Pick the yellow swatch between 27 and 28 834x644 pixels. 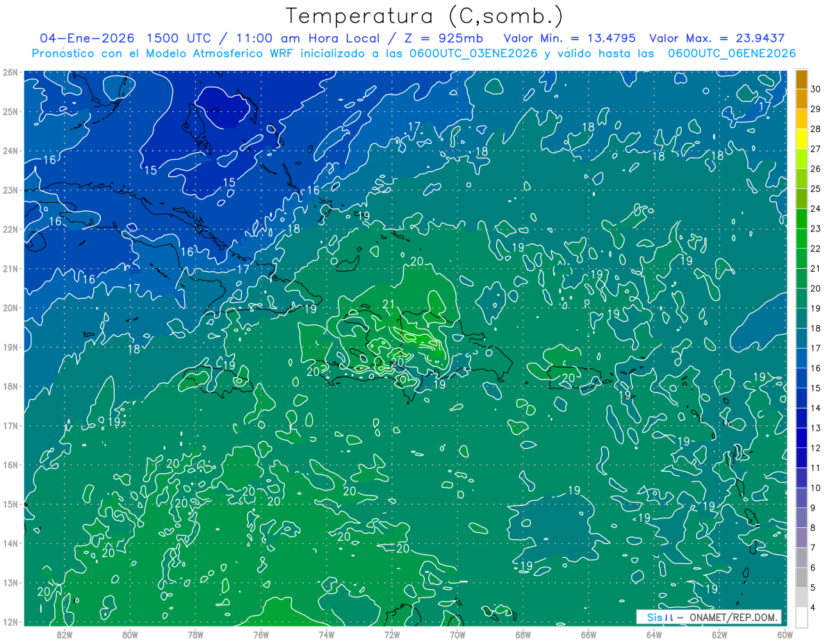(x=801, y=138)
